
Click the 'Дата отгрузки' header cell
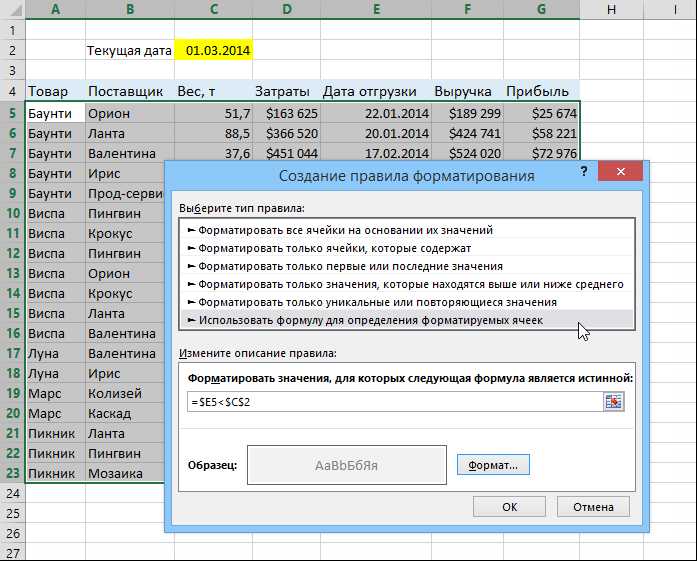click(x=376, y=91)
